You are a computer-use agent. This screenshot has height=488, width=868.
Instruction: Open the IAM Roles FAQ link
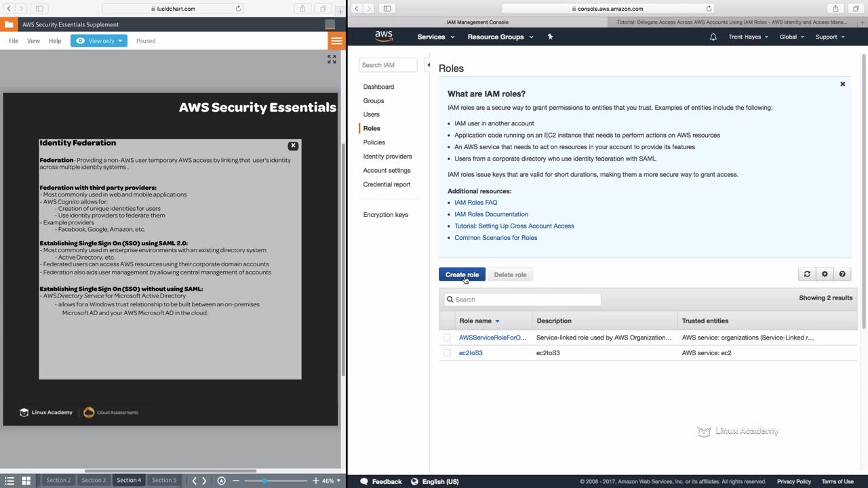coord(475,203)
